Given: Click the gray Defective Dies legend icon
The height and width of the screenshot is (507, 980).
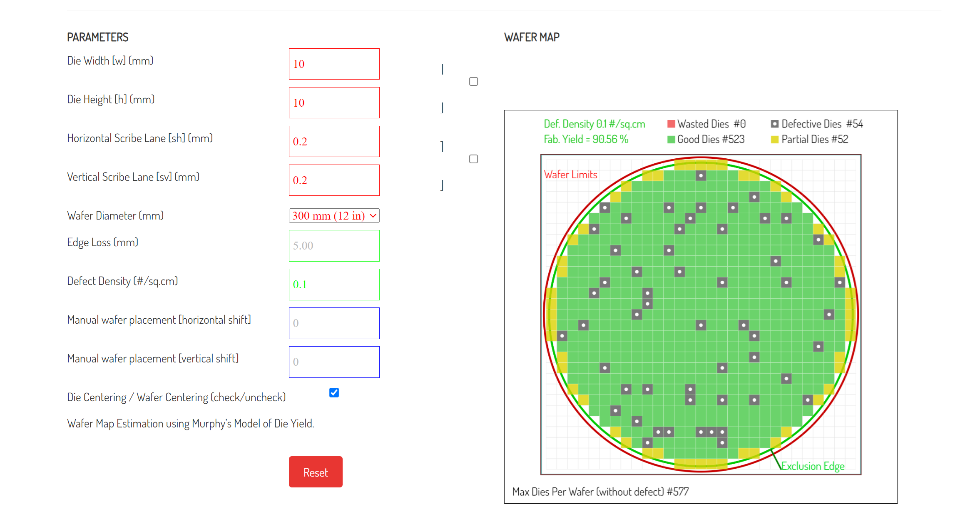Looking at the screenshot, I should click(774, 124).
